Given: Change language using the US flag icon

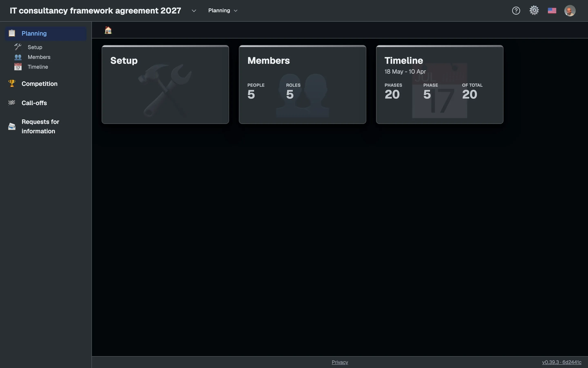Looking at the screenshot, I should [552, 11].
